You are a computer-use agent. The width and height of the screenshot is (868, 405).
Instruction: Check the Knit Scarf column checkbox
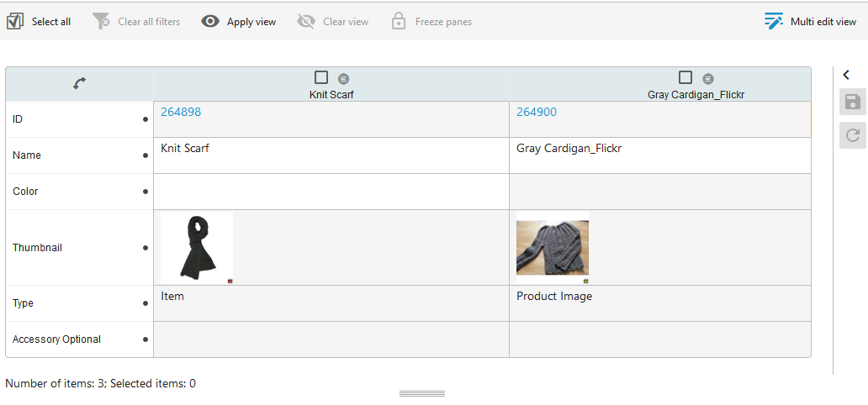[321, 77]
